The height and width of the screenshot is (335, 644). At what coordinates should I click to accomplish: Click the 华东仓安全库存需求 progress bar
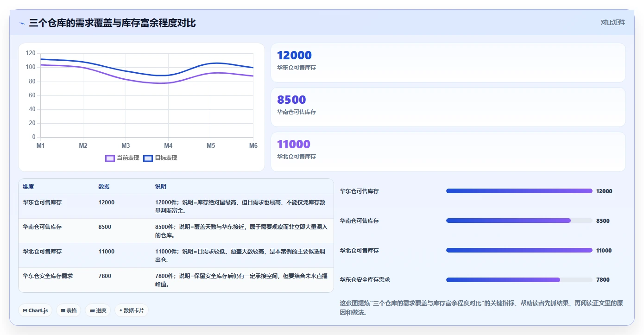(x=519, y=280)
